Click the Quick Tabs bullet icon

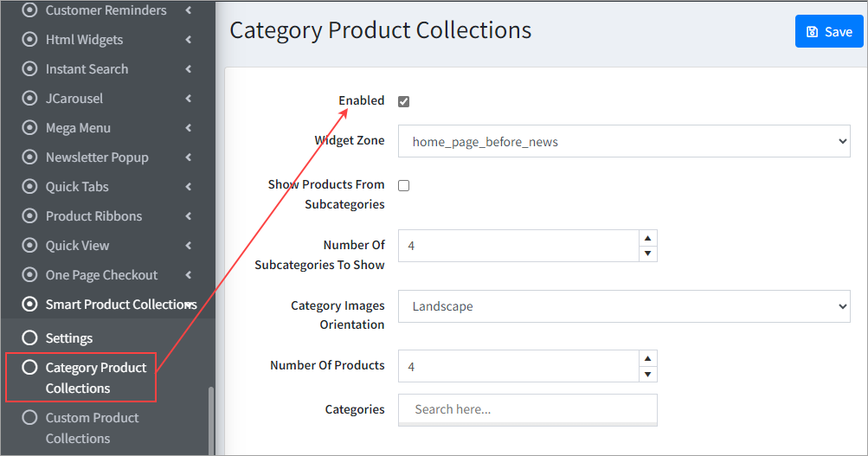[30, 187]
